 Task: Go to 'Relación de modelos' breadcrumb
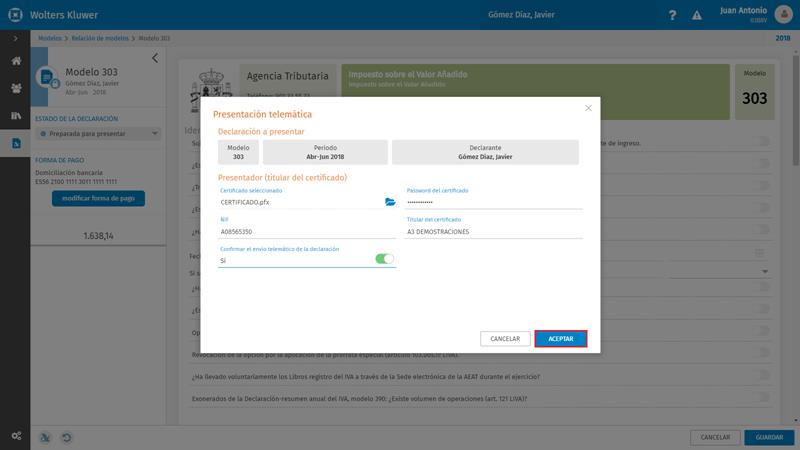tap(100, 38)
